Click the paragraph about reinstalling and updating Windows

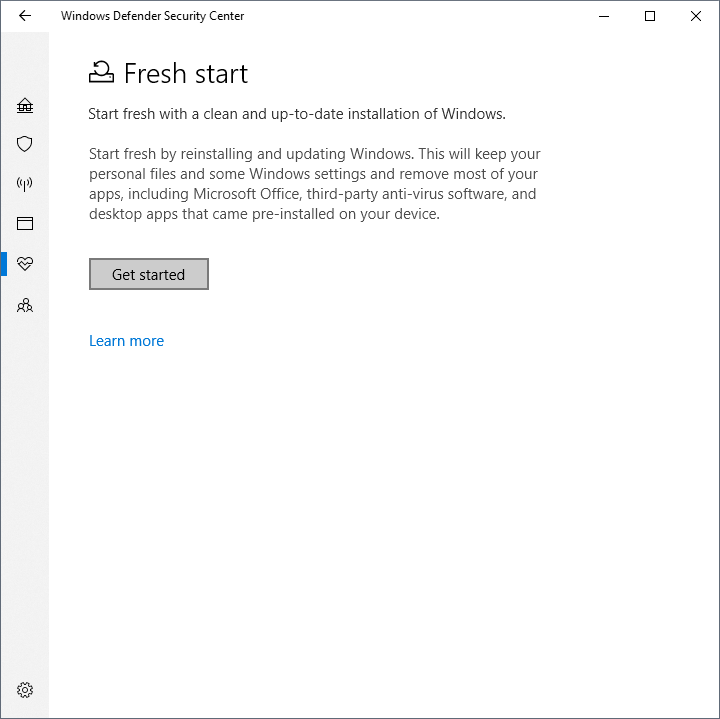click(315, 184)
